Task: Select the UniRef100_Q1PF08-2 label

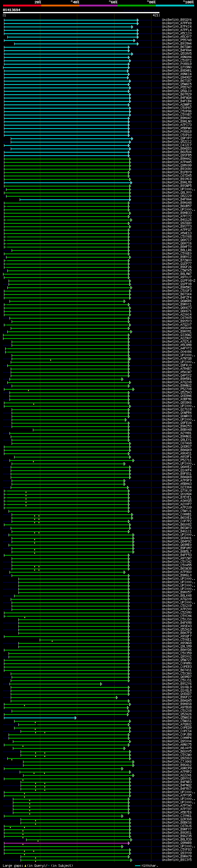Action: coord(179,281)
